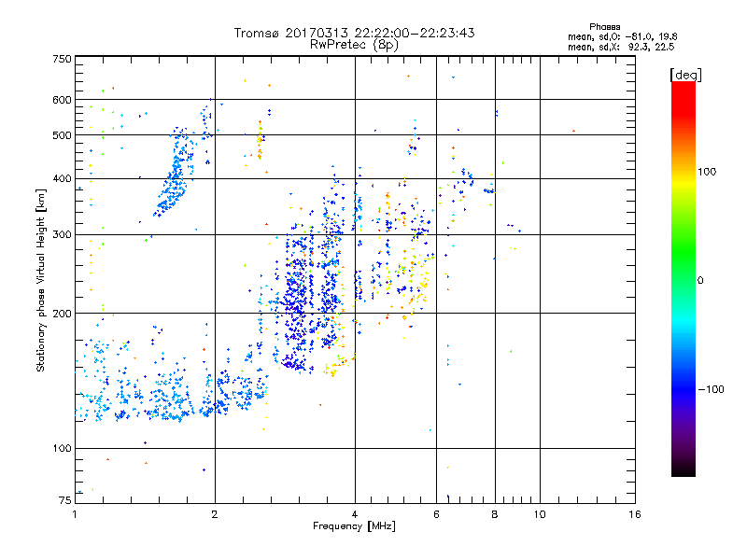Viewport: 747px width, 560px height.
Task: Click the '300' height tick label
Action: click(x=63, y=235)
